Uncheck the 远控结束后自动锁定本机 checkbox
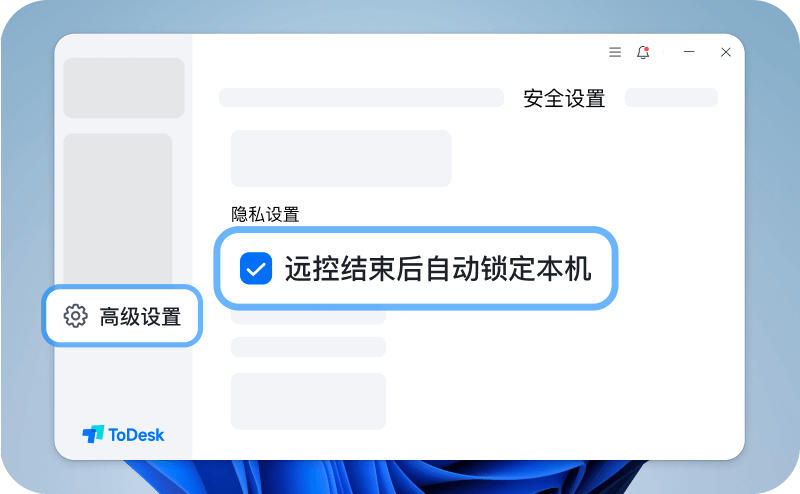This screenshot has height=494, width=800. point(256,268)
